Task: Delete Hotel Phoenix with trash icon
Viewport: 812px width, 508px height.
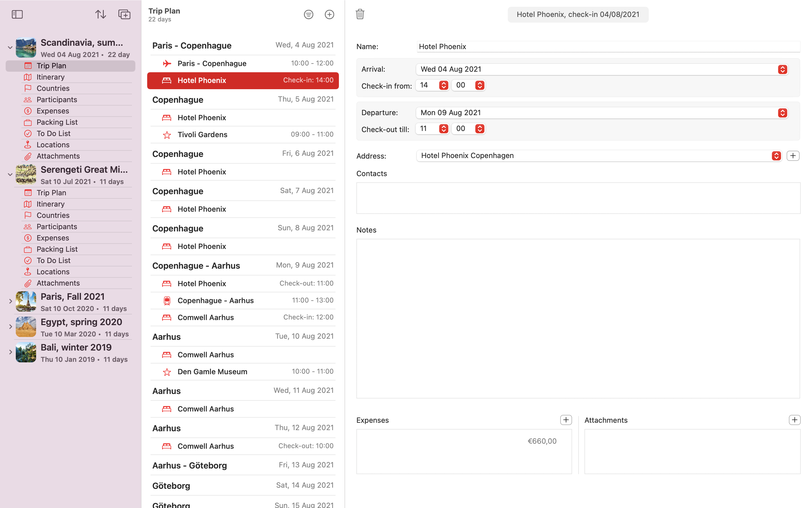Action: (x=360, y=14)
